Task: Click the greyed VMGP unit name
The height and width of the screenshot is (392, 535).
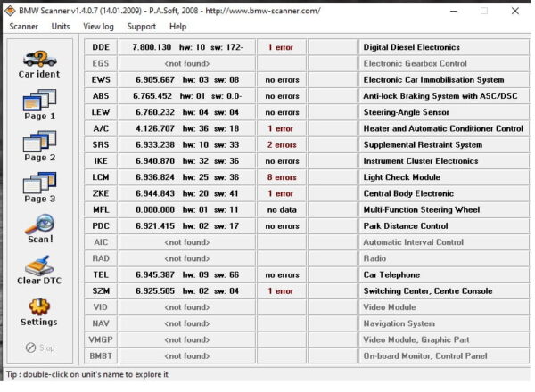Action: point(101,339)
